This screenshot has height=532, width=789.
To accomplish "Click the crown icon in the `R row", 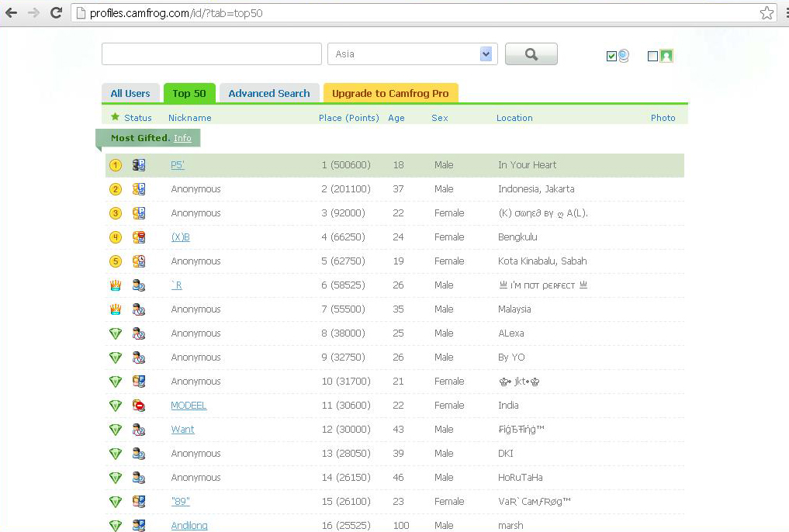I will coord(116,285).
